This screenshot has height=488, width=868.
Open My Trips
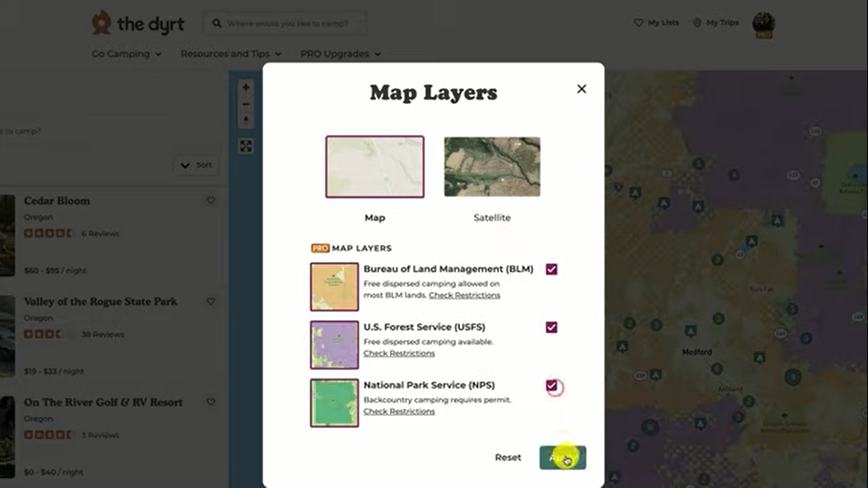(715, 22)
